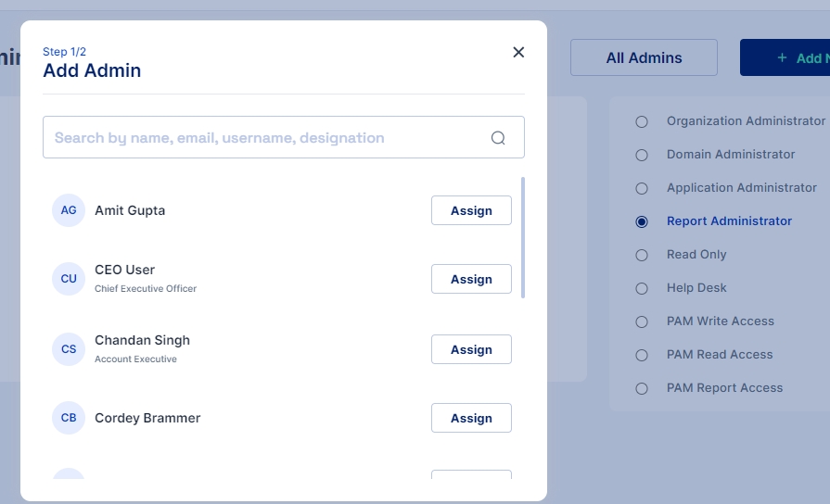This screenshot has height=504, width=830.
Task: Click Amit Gupta's AG avatar
Action: [69, 210]
